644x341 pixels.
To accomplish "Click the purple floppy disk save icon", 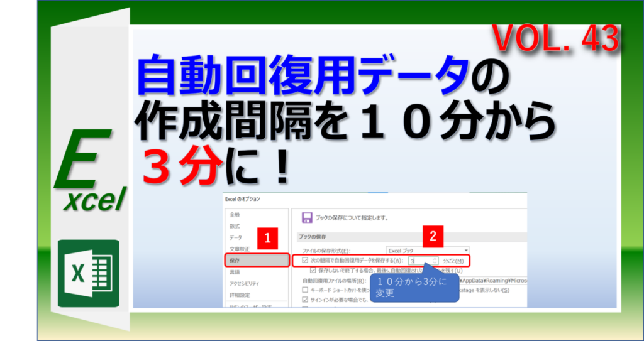I will point(306,217).
